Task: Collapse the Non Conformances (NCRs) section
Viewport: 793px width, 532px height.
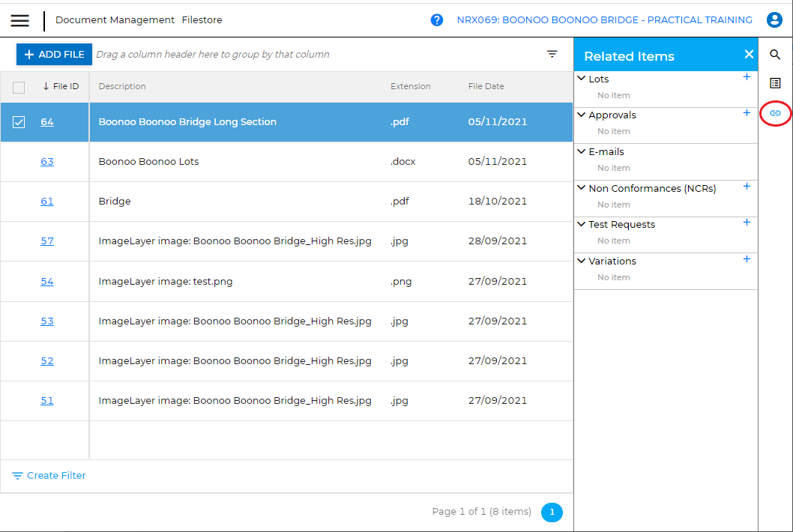Action: 582,188
